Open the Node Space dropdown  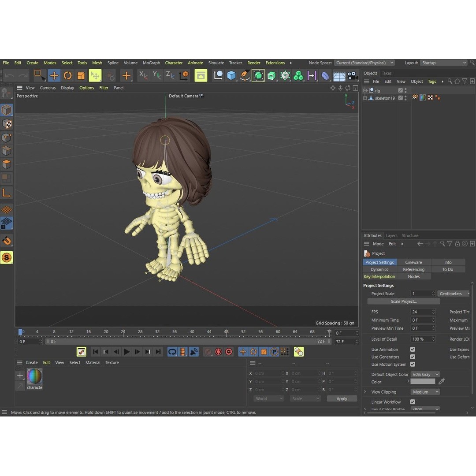tap(364, 63)
